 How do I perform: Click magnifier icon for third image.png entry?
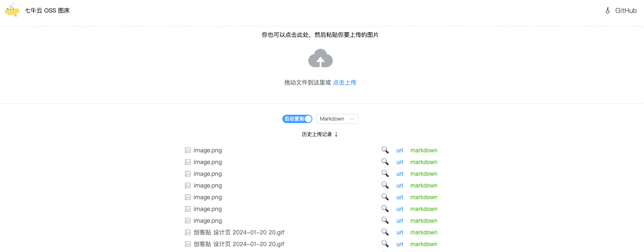(x=385, y=173)
